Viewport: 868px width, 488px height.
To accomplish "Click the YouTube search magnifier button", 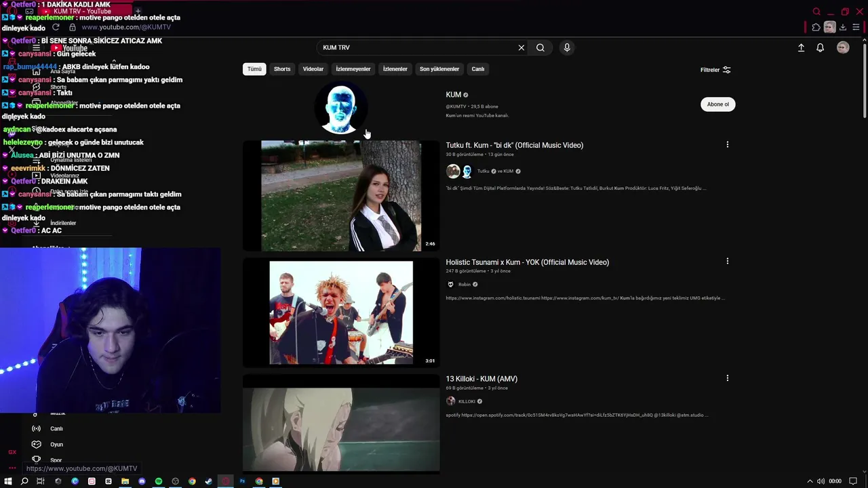I will [x=540, y=47].
